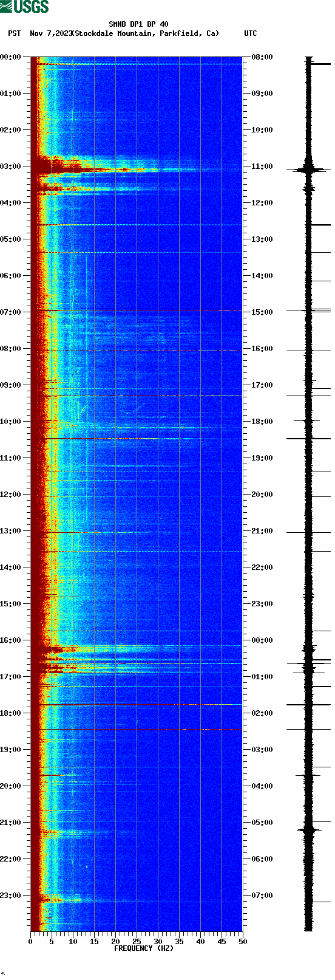The image size is (335, 980).
Task: Click the USGS logo
Action: click(x=24, y=7)
